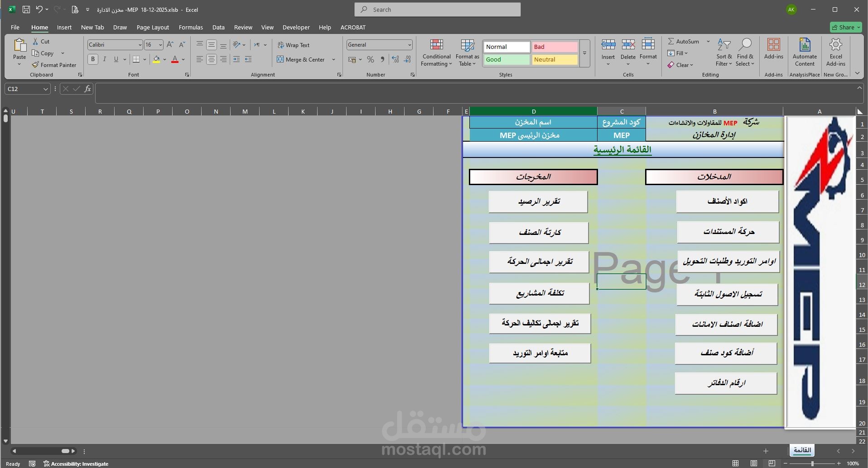Expand Merge & Center options arrow
Screen dimensions: 868x468
coord(333,60)
